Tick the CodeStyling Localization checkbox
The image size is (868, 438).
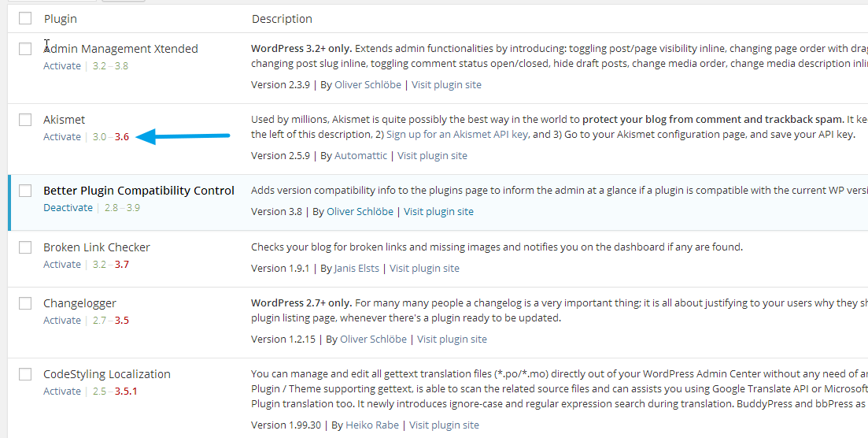(25, 374)
